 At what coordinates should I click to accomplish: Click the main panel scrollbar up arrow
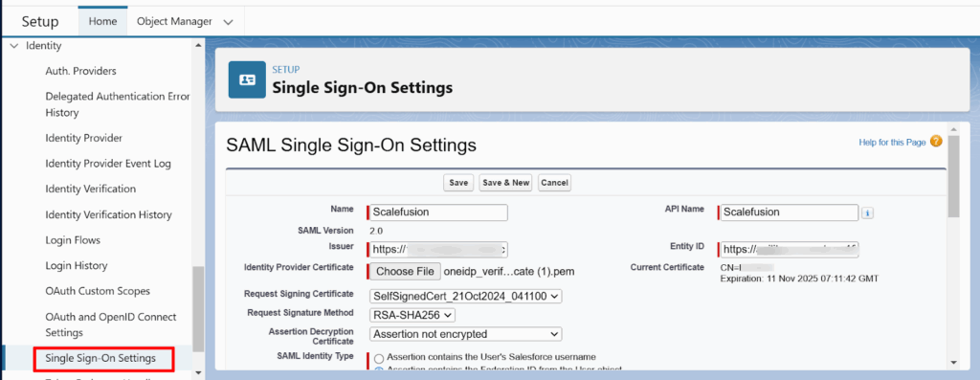coord(953,129)
